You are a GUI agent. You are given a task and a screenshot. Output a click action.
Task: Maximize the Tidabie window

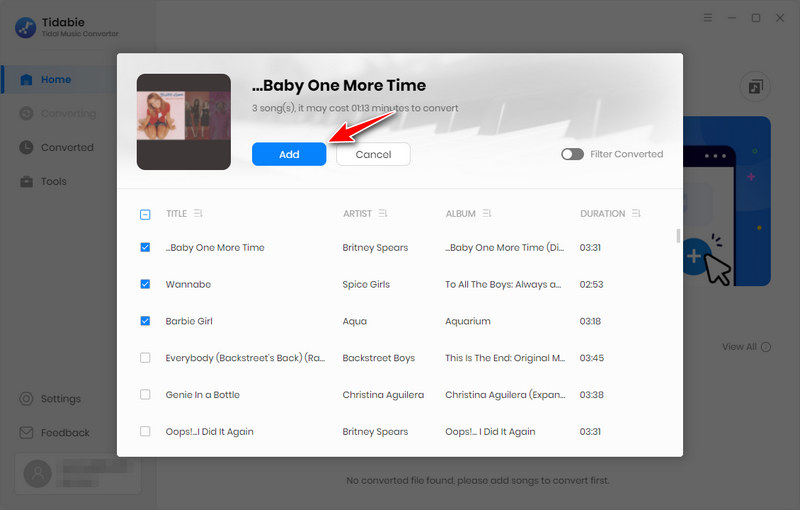[x=756, y=18]
